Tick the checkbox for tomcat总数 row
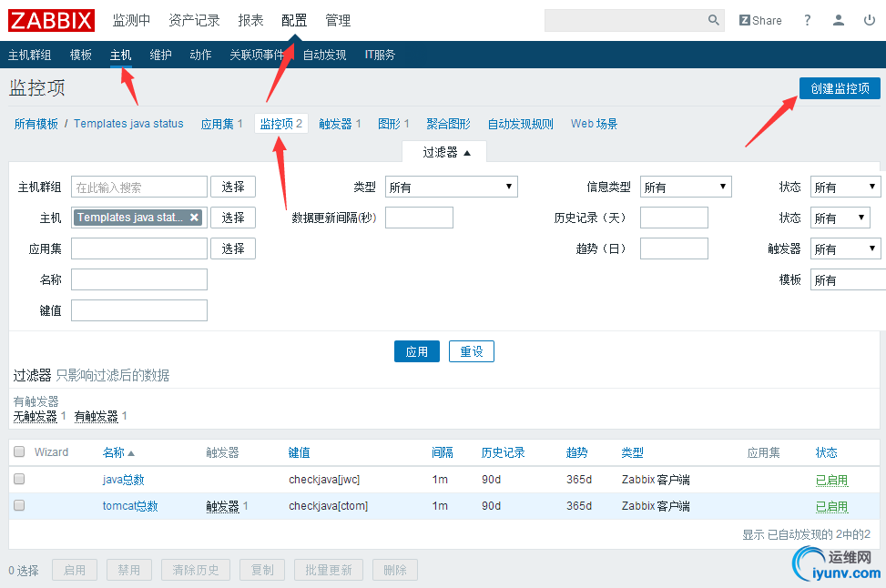The image size is (886, 588). 19,505
